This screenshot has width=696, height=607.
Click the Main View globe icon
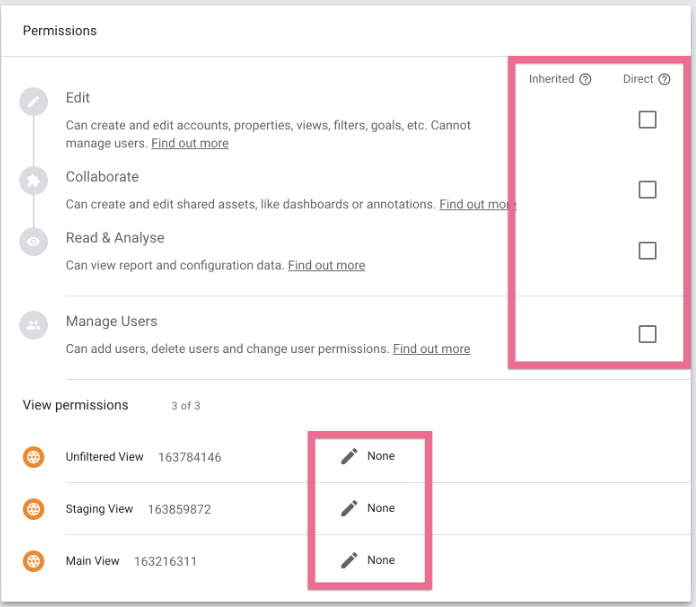click(34, 561)
